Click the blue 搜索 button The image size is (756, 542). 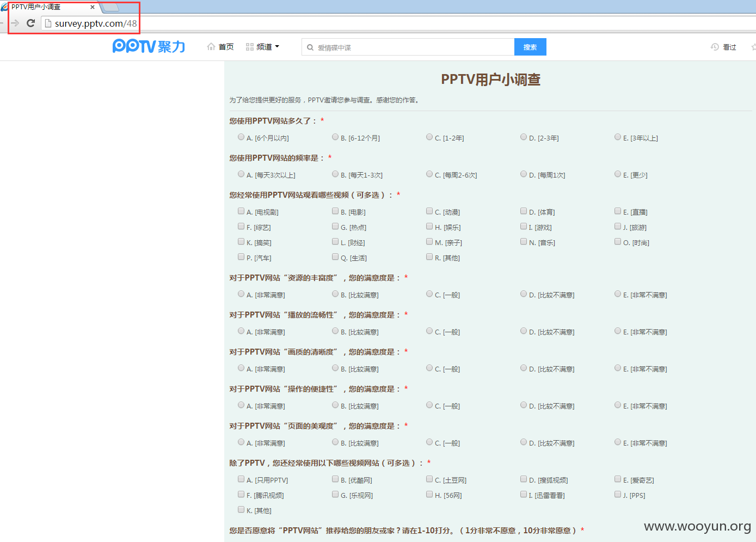[530, 47]
